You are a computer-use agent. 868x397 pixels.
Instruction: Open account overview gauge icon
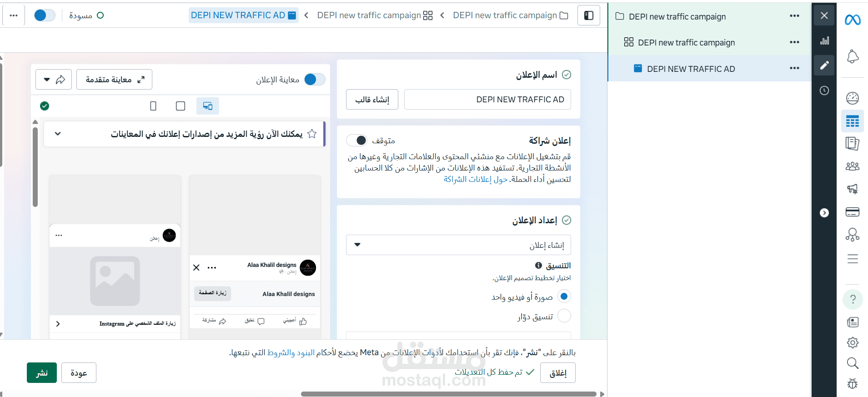click(853, 98)
